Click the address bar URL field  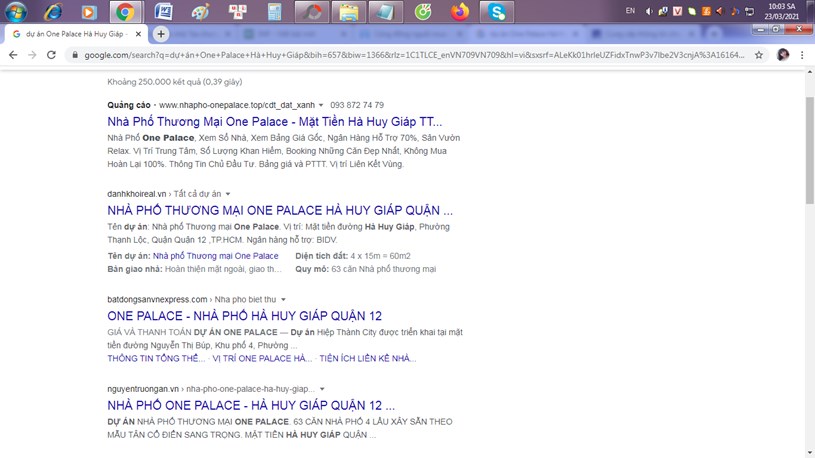[x=414, y=55]
